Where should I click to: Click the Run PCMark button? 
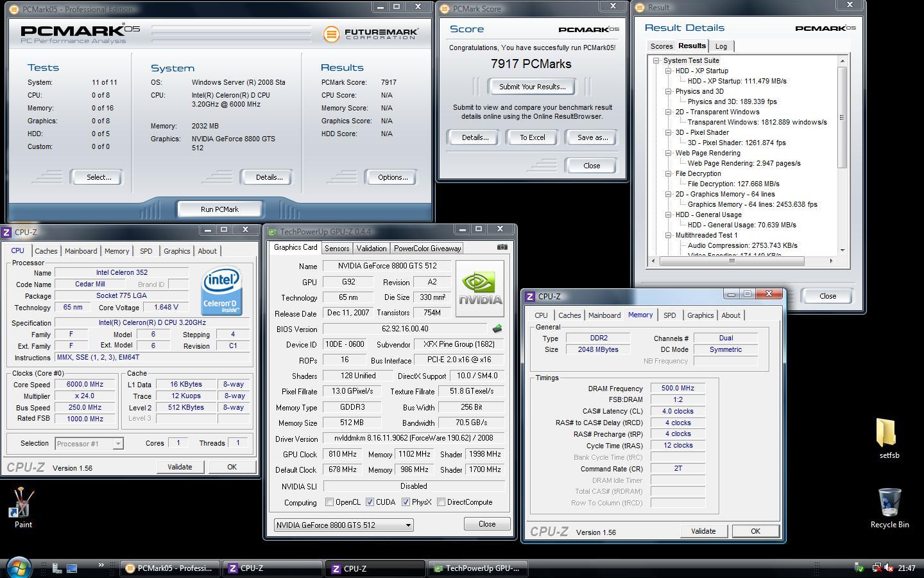(219, 209)
